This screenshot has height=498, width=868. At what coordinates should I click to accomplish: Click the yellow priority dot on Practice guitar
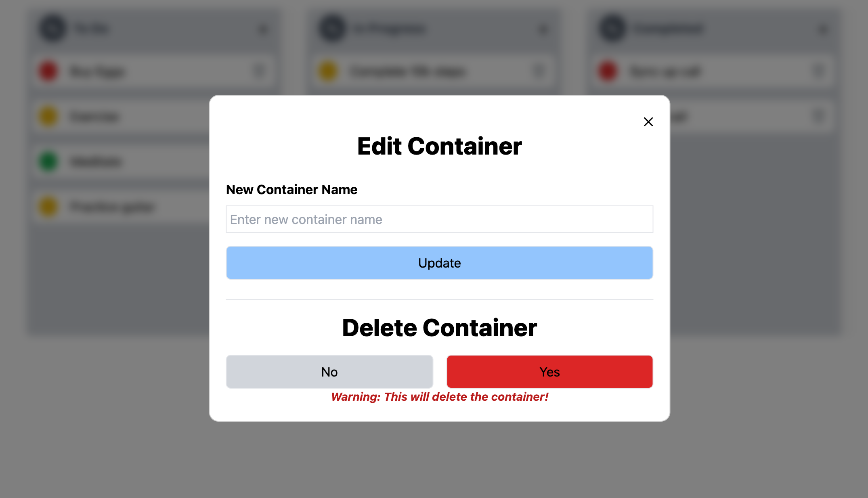pos(48,207)
